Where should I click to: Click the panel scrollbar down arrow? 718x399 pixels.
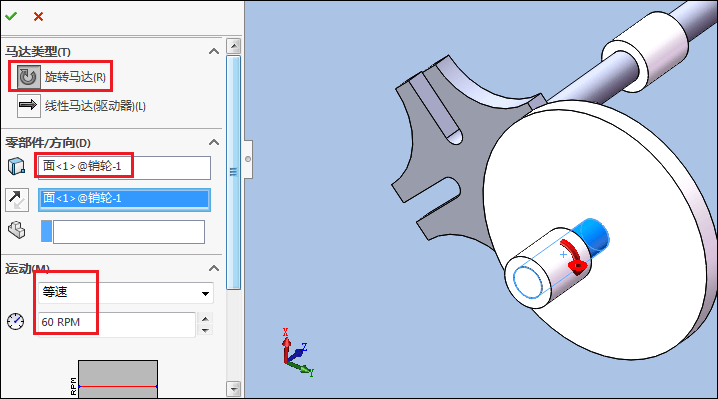[x=234, y=389]
